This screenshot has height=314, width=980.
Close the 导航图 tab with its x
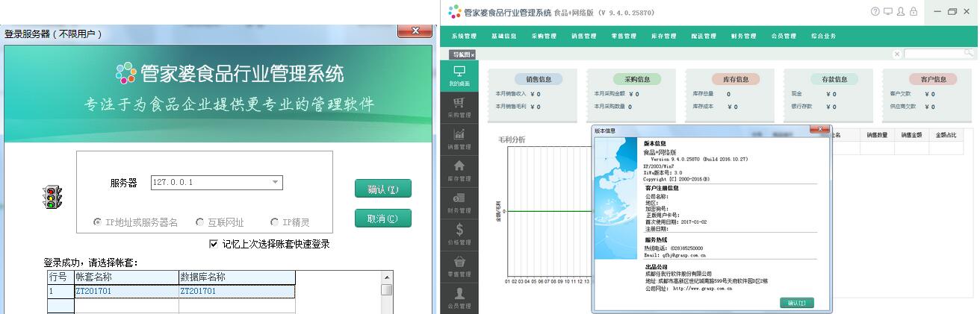pos(472,55)
